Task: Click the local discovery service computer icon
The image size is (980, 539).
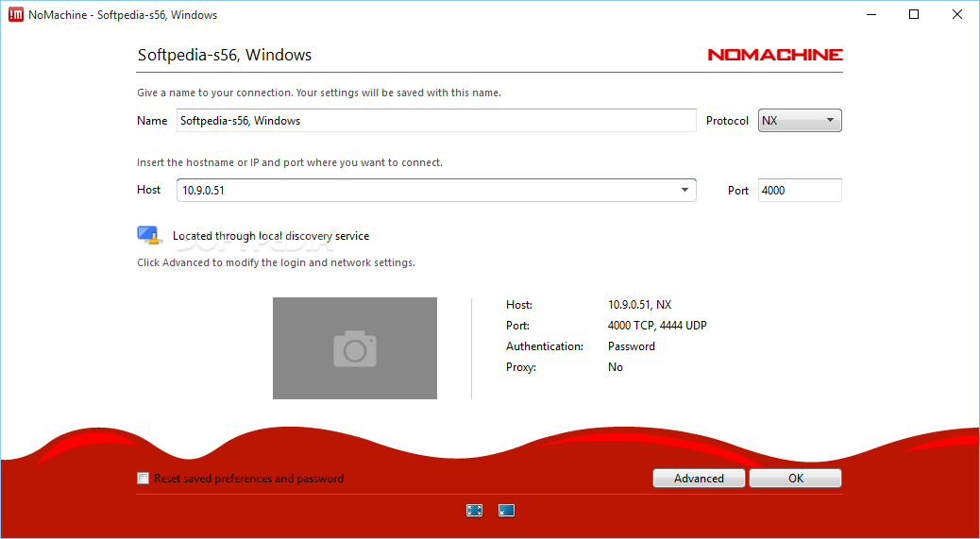Action: point(150,235)
